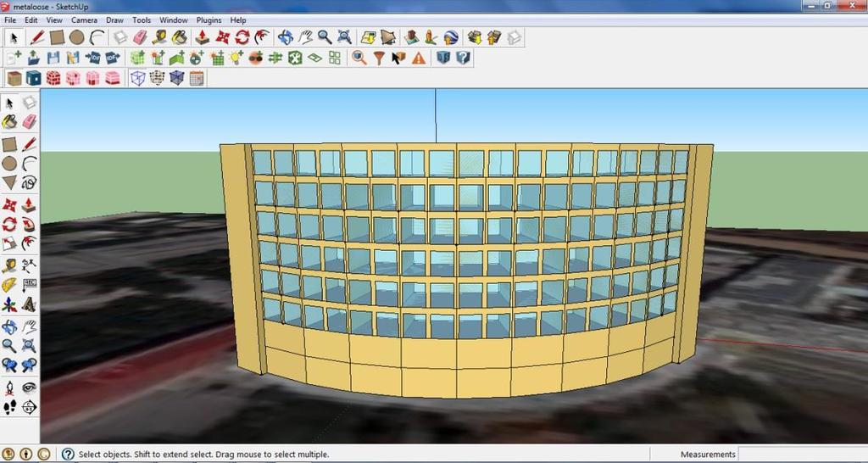Image resolution: width=868 pixels, height=463 pixels.
Task: Add a new daylighting control
Action: (197, 58)
